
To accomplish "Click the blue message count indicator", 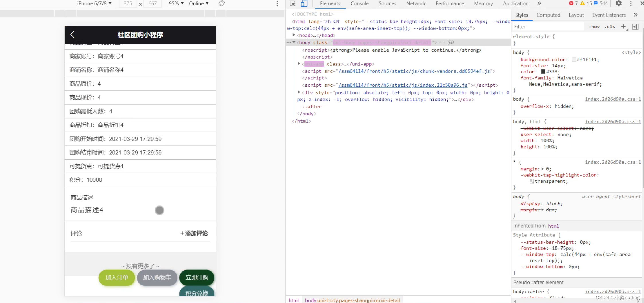I will 601,3.
